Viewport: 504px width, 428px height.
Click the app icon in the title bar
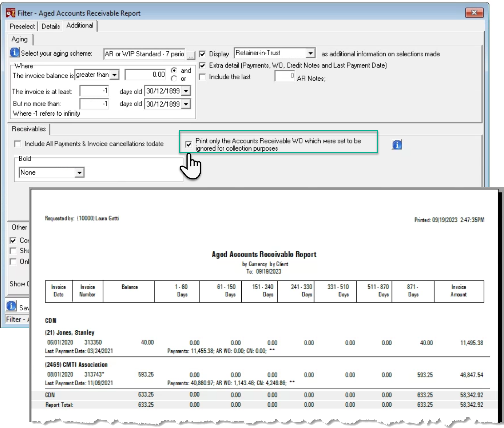pos(11,13)
